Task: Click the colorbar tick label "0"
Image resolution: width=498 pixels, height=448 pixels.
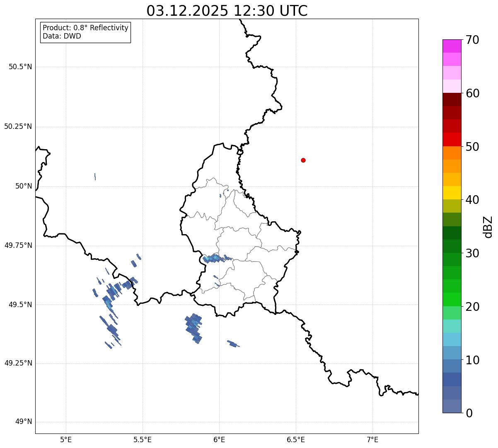Action: [469, 413]
